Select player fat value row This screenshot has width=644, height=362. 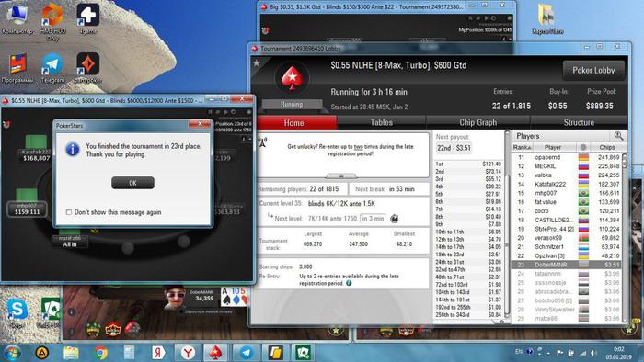[566, 202]
